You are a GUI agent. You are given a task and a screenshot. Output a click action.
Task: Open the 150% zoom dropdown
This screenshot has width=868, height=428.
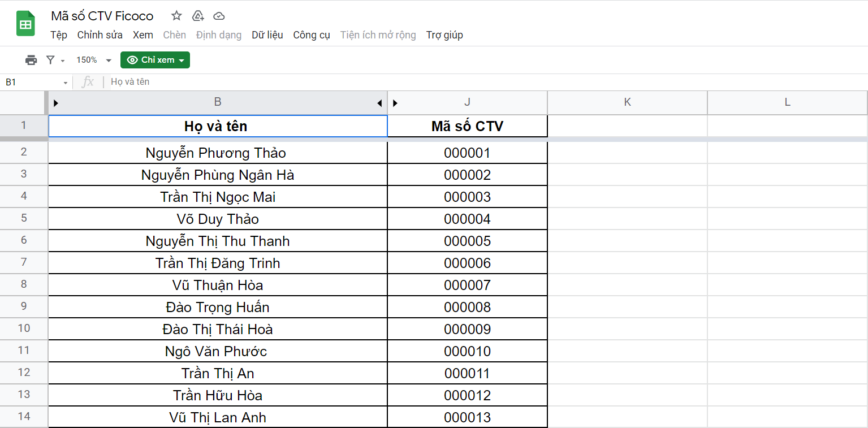pyautogui.click(x=94, y=60)
